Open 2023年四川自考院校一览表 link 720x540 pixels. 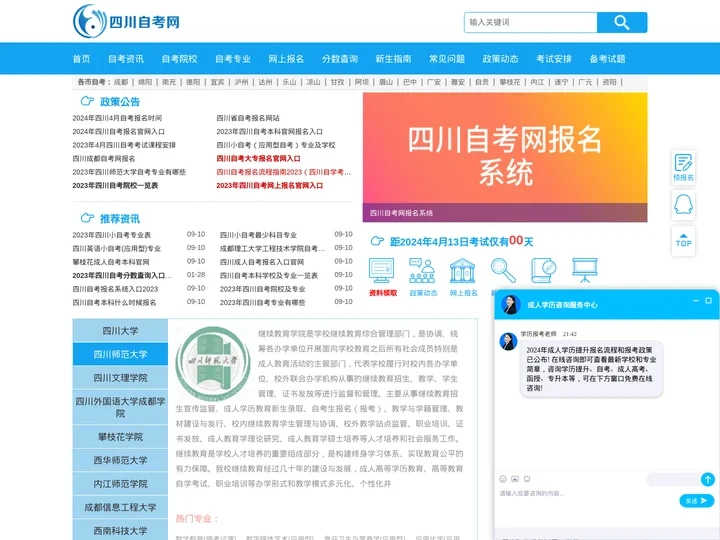click(115, 186)
